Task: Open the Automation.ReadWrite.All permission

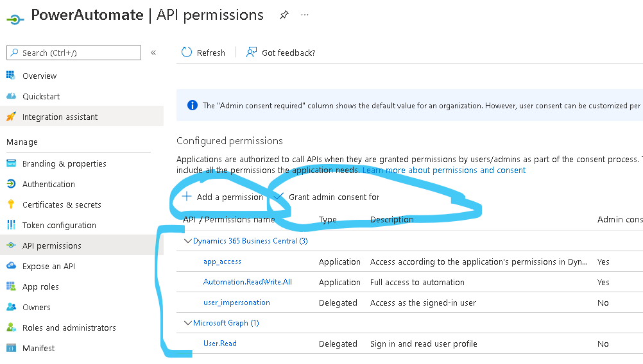Action: click(x=247, y=282)
